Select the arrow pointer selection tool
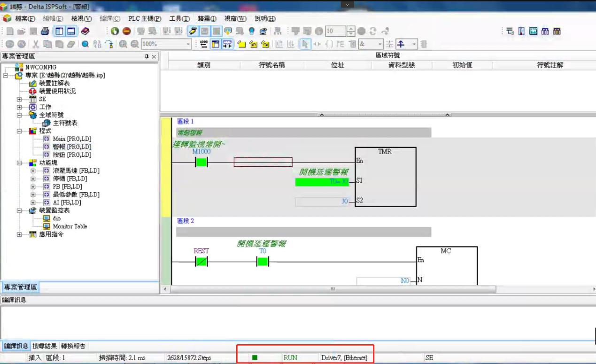The image size is (596, 364). 305,44
